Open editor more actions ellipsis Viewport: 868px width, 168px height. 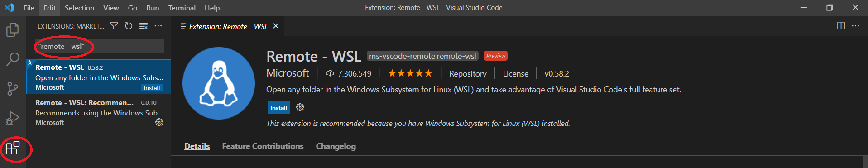pyautogui.click(x=855, y=26)
